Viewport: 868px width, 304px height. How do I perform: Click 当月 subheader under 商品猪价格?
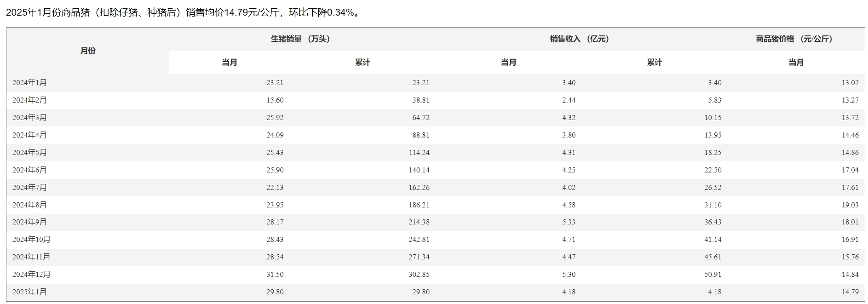[x=796, y=63]
